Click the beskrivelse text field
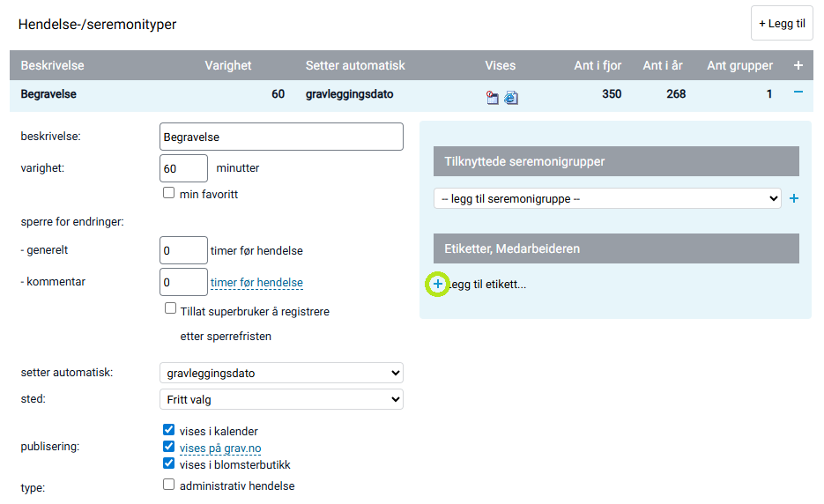 tap(281, 137)
